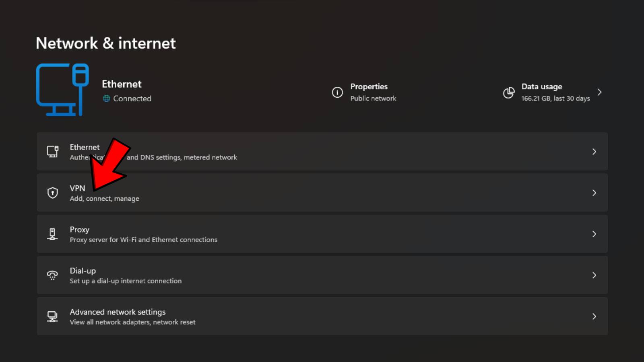Expand the Proxy row chevron
The height and width of the screenshot is (362, 644).
594,234
